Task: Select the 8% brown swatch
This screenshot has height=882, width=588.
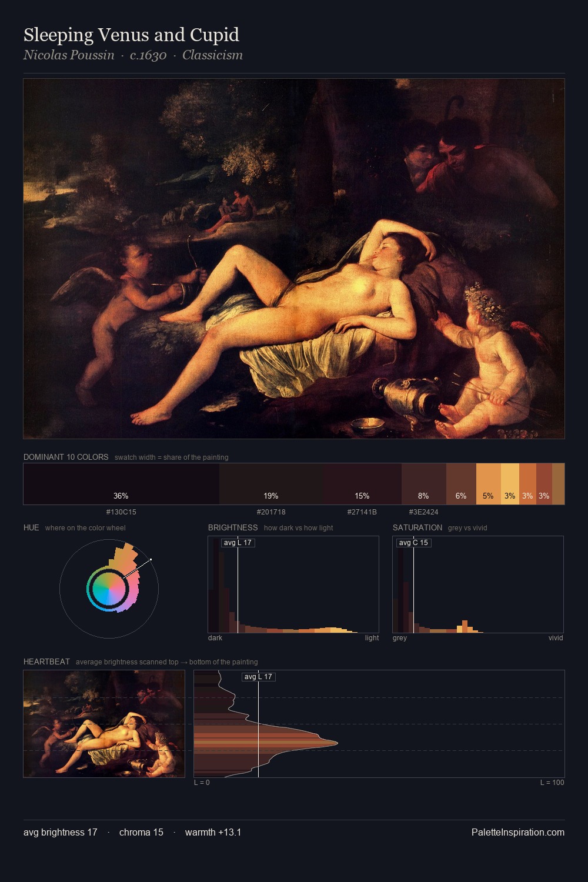Action: pos(424,484)
